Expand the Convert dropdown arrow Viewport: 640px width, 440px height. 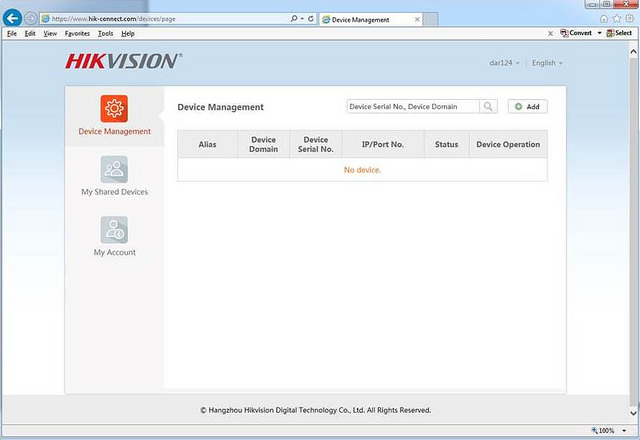click(599, 33)
